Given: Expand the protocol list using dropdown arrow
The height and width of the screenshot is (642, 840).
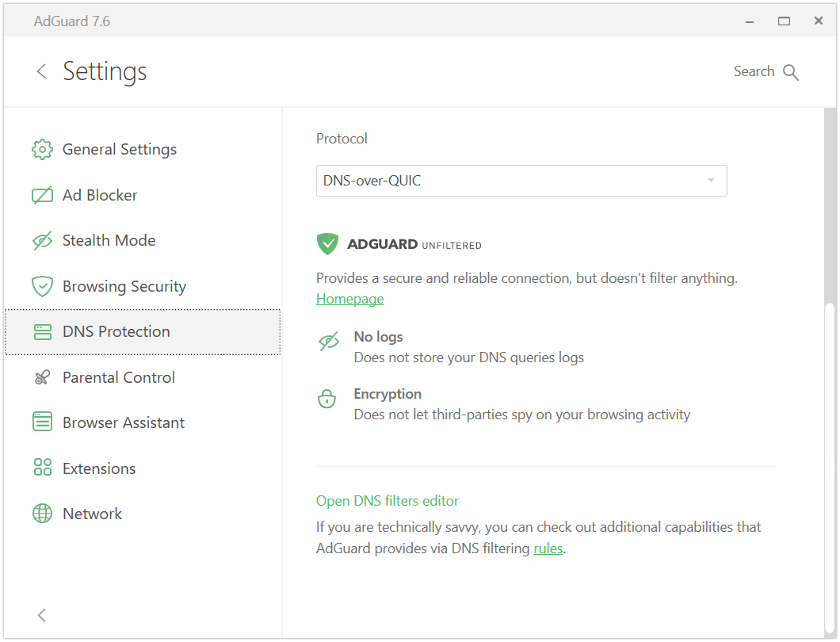Looking at the screenshot, I should tap(711, 181).
